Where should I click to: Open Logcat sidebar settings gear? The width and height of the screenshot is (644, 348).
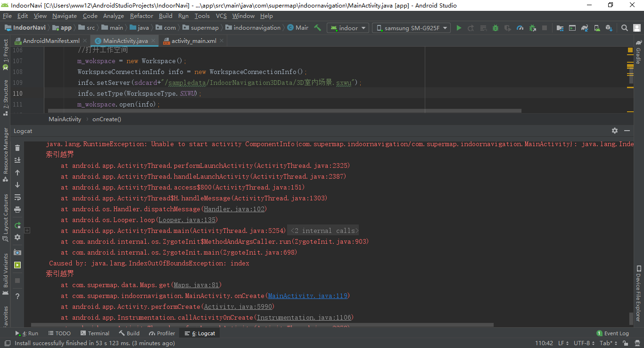(x=17, y=237)
